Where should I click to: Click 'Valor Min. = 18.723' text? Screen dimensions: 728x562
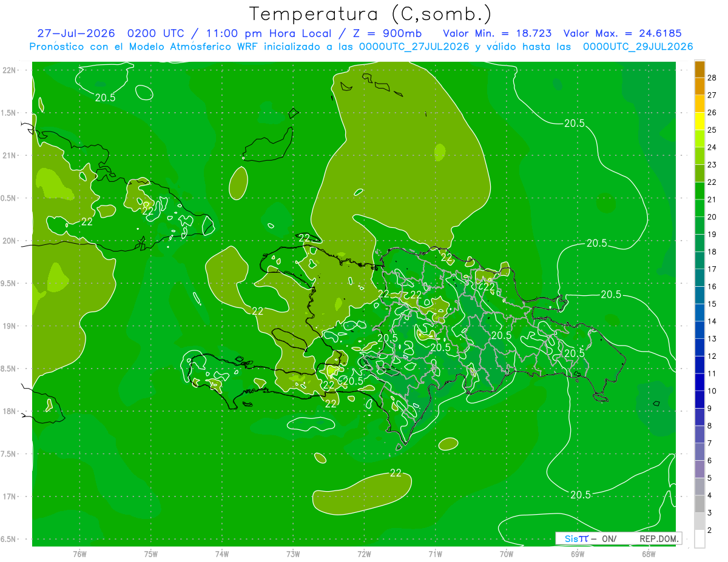pos(497,33)
